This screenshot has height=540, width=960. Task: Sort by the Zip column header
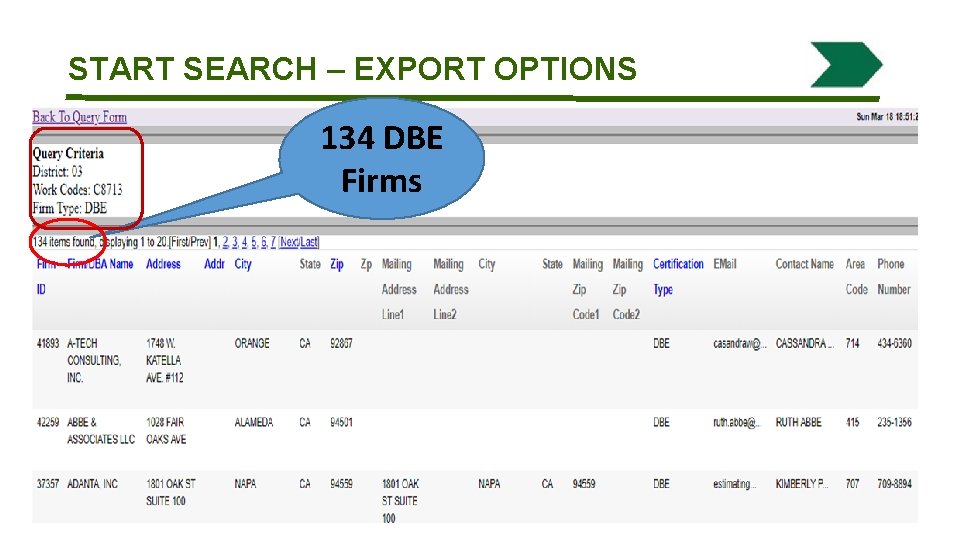click(337, 264)
